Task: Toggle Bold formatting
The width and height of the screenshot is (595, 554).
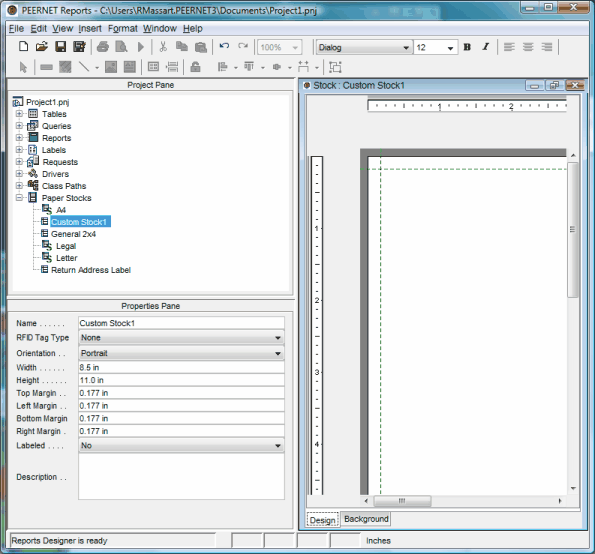Action: coord(467,47)
